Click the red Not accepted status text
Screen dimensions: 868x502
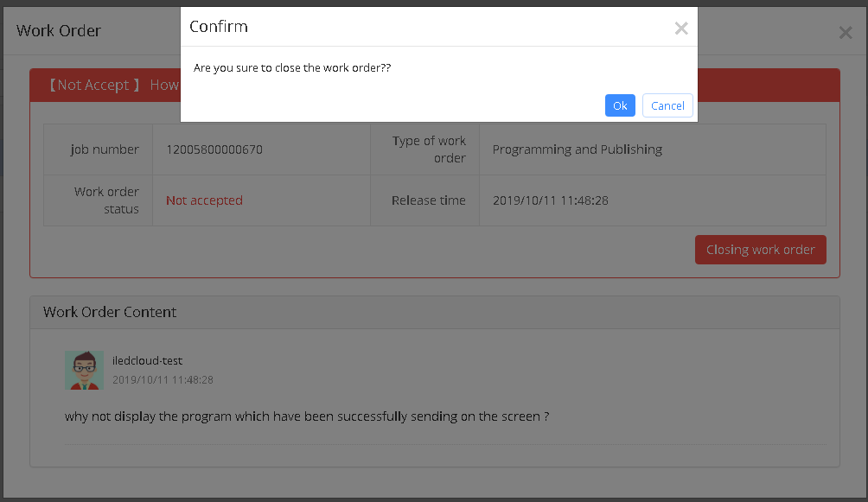204,200
